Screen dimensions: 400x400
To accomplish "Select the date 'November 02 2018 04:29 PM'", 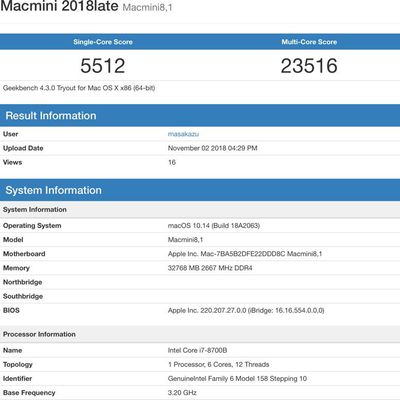I will tap(213, 148).
